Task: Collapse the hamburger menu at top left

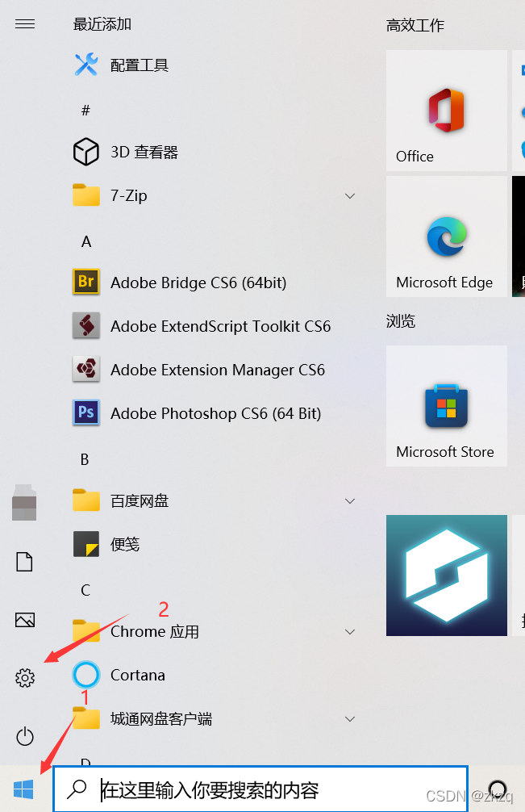Action: [x=25, y=23]
